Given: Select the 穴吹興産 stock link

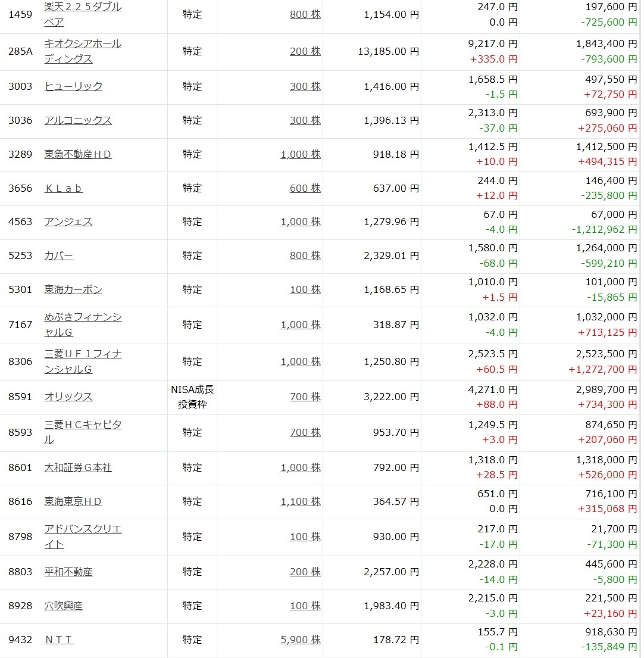Looking at the screenshot, I should click(64, 606).
